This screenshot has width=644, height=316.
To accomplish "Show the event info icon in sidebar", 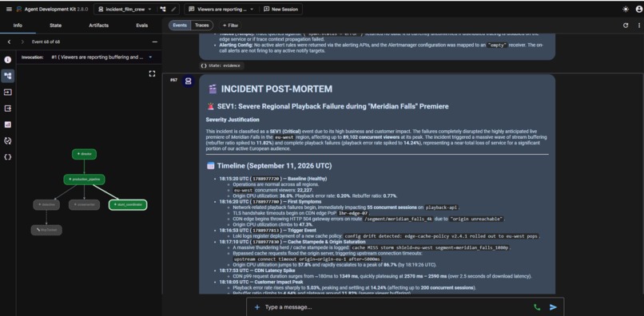I will tap(7, 60).
